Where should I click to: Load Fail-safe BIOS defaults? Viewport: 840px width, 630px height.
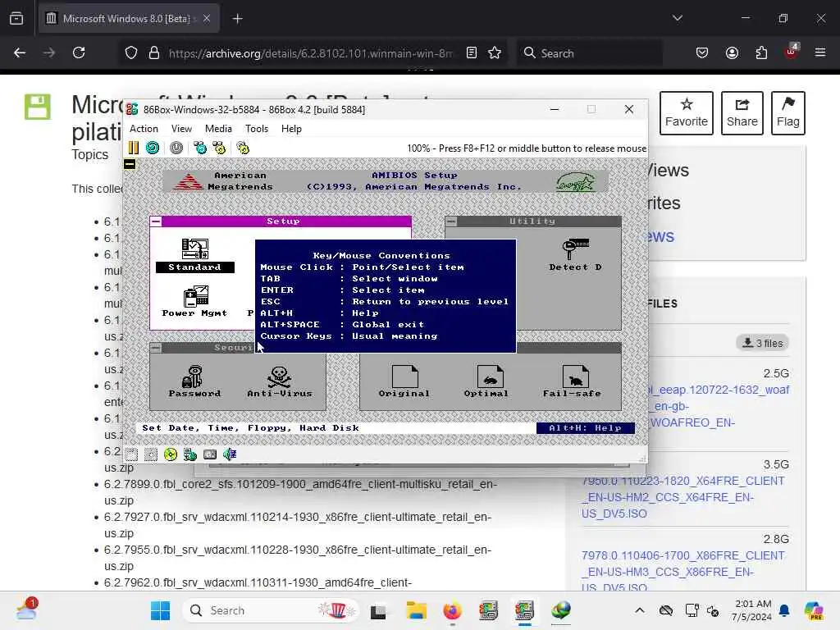572,381
